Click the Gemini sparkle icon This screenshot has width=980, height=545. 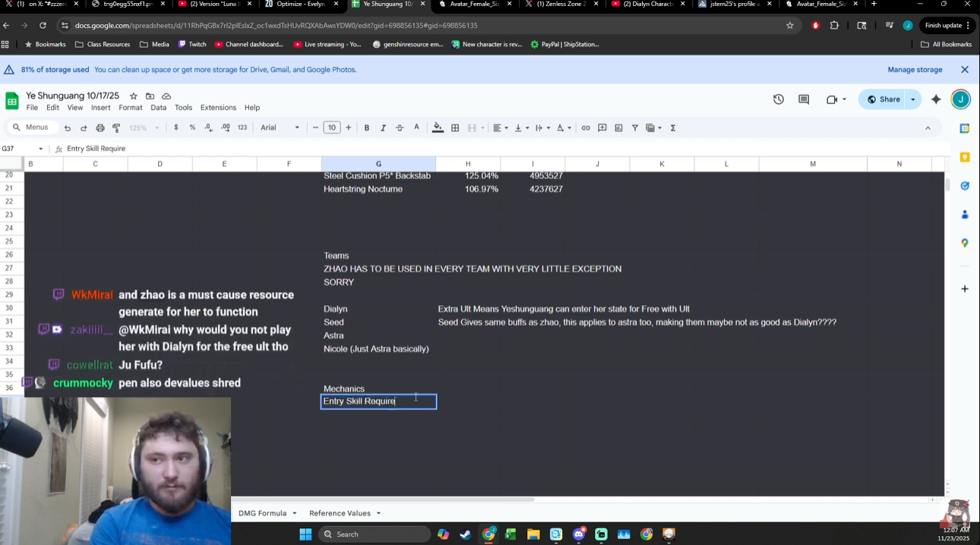936,99
